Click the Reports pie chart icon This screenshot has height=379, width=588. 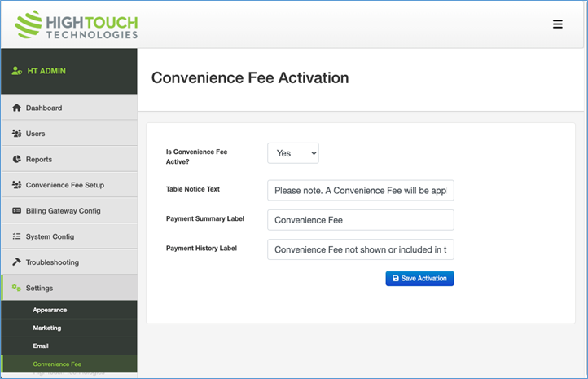[16, 159]
